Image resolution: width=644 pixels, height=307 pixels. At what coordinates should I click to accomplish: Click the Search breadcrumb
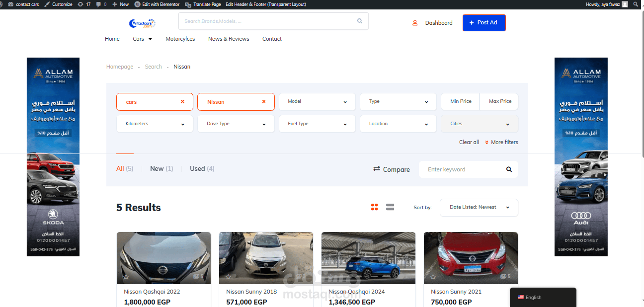[x=154, y=67]
